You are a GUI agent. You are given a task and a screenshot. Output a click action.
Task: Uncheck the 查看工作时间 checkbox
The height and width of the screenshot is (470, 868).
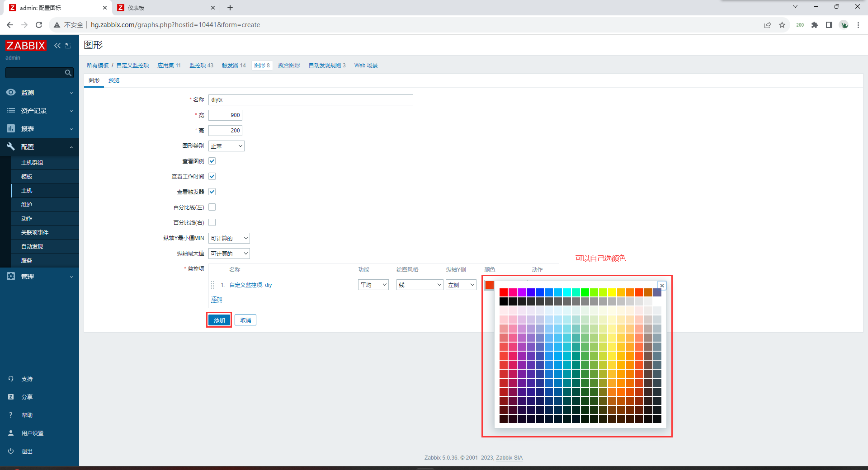[212, 176]
